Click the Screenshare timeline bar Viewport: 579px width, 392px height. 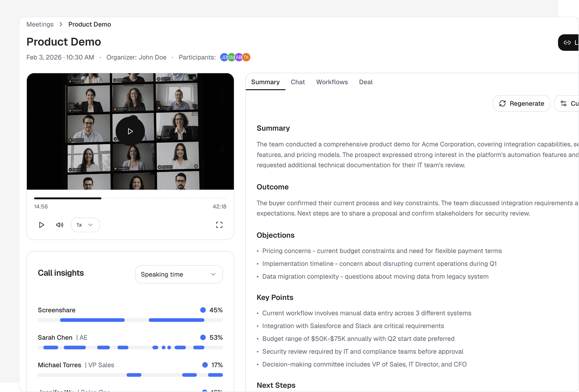tap(130, 320)
